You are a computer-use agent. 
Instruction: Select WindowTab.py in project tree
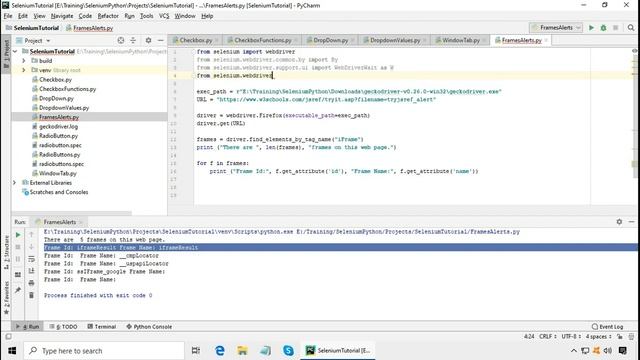tap(57, 173)
